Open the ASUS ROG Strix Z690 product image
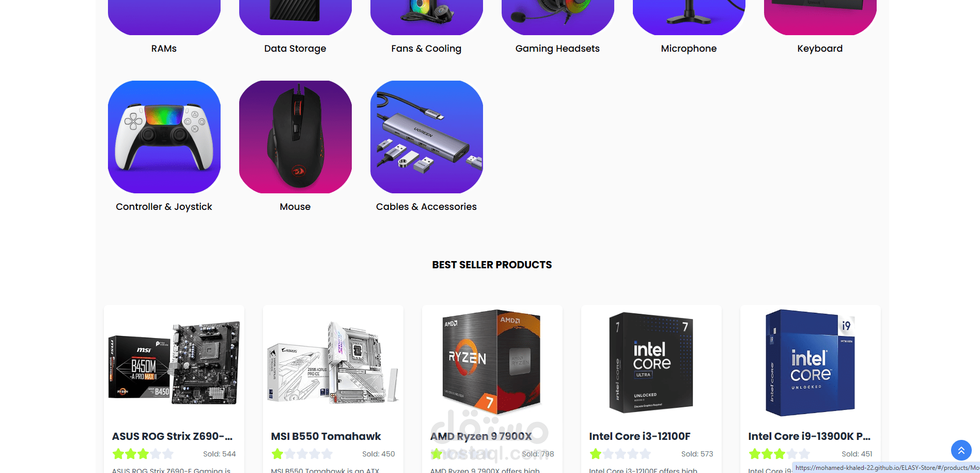Image resolution: width=980 pixels, height=473 pixels. tap(174, 363)
